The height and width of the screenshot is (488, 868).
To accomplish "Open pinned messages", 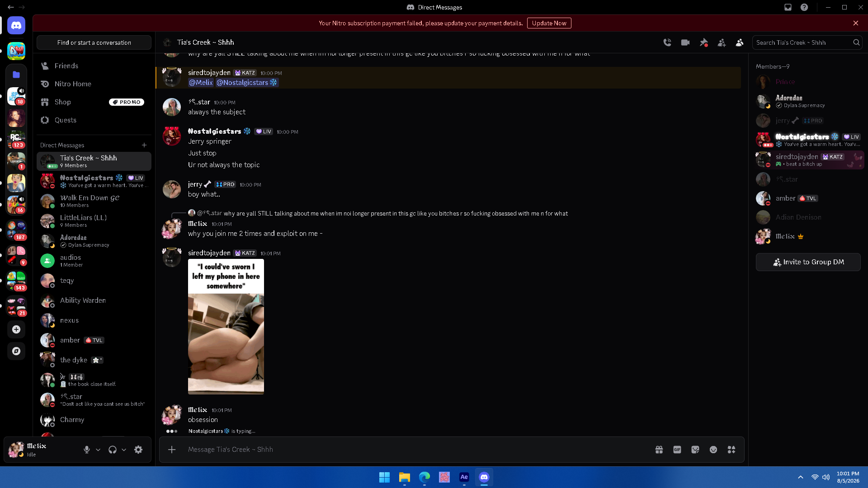I will (x=703, y=42).
